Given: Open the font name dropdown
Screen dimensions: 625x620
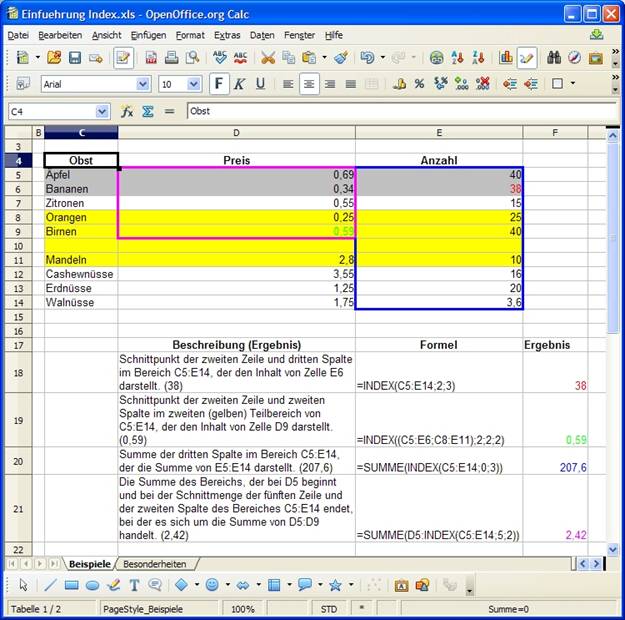Looking at the screenshot, I should pyautogui.click(x=143, y=85).
